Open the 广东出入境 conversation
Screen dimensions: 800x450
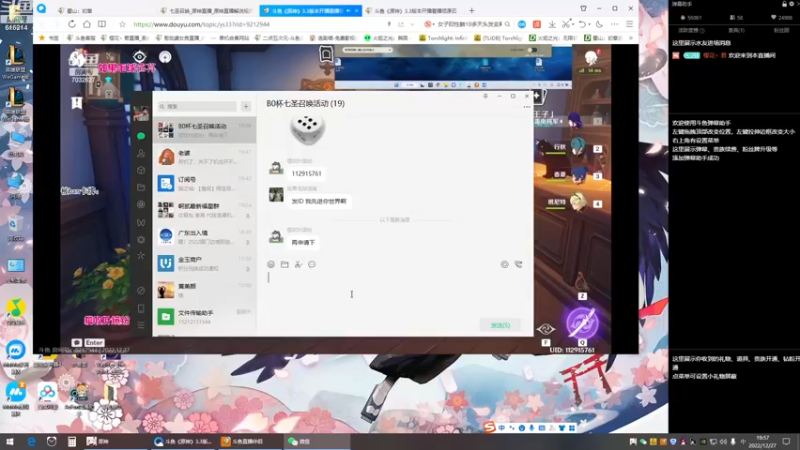[205, 237]
